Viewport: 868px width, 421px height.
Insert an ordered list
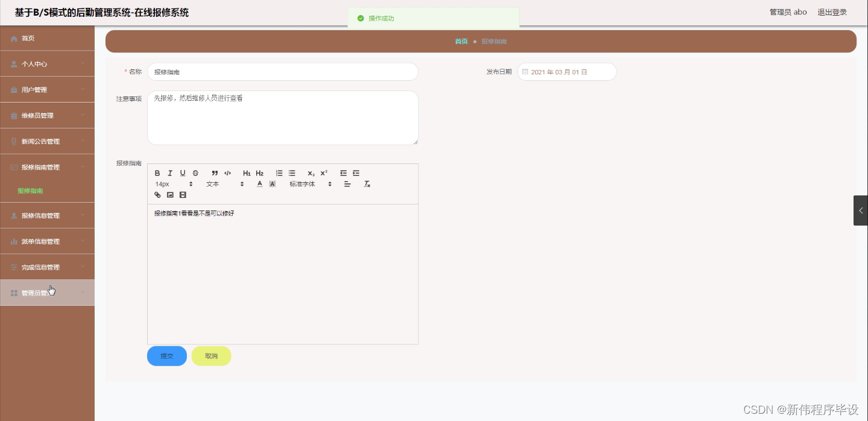tap(278, 173)
